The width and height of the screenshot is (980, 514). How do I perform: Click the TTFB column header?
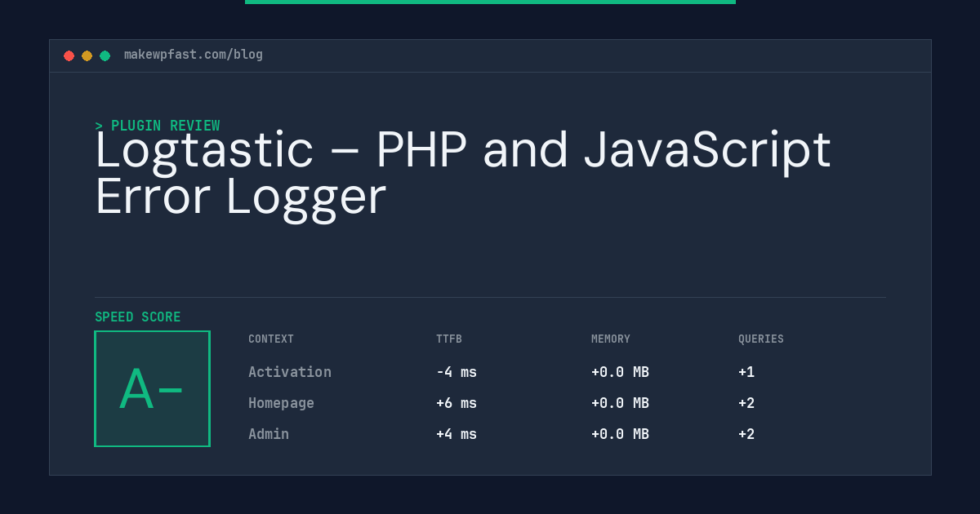[449, 339]
